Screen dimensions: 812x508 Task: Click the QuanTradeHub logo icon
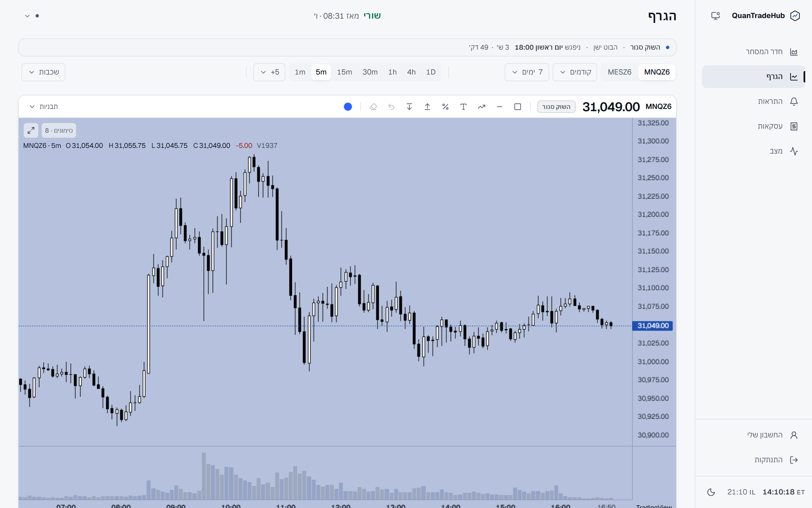795,16
